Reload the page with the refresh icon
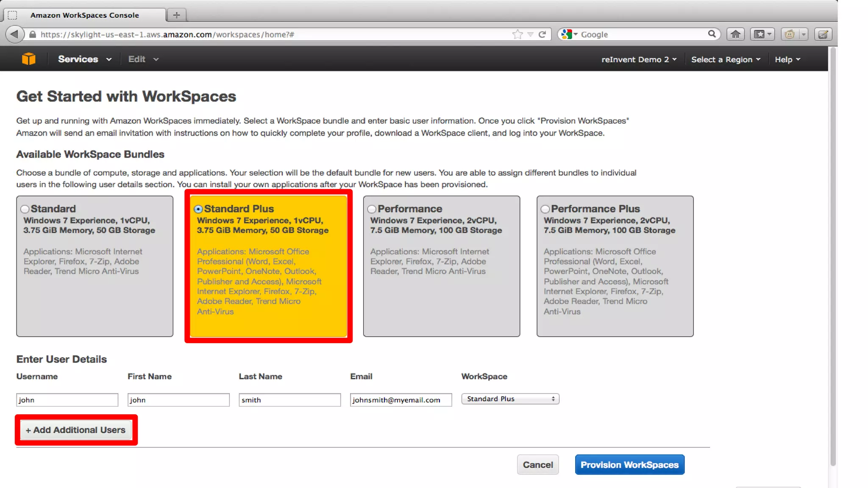Image resolution: width=868 pixels, height=488 pixels. pos(542,34)
